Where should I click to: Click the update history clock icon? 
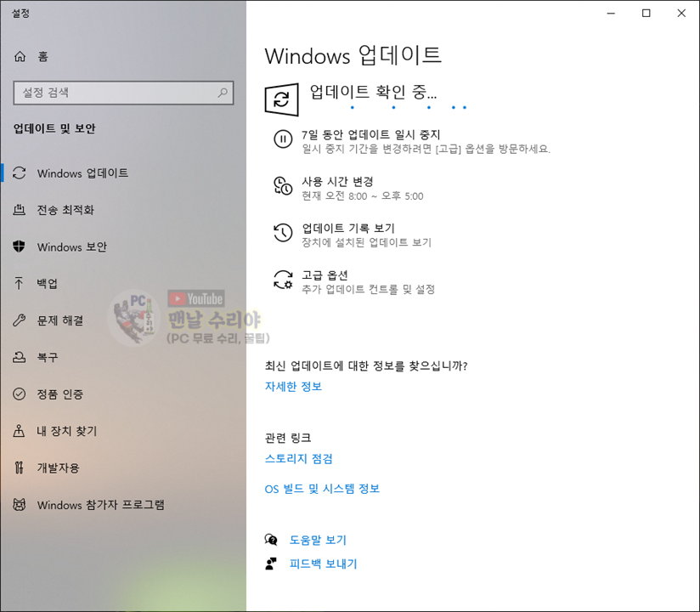[x=283, y=233]
